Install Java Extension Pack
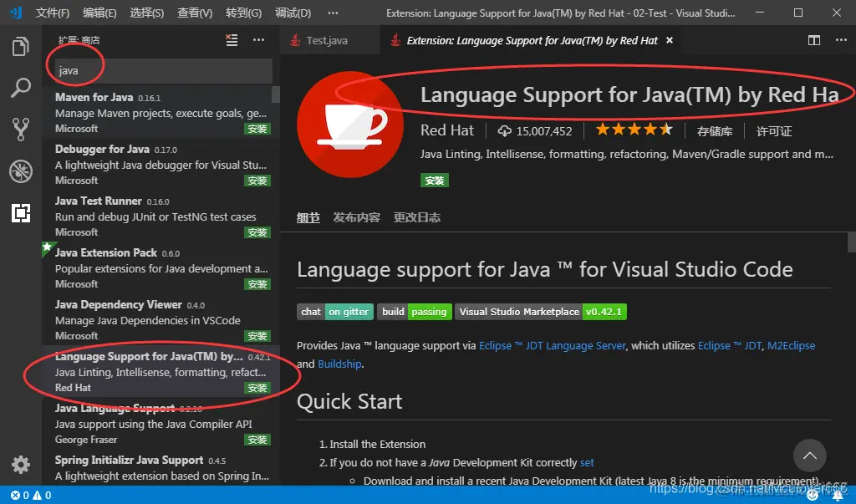The height and width of the screenshot is (504, 856). click(257, 284)
